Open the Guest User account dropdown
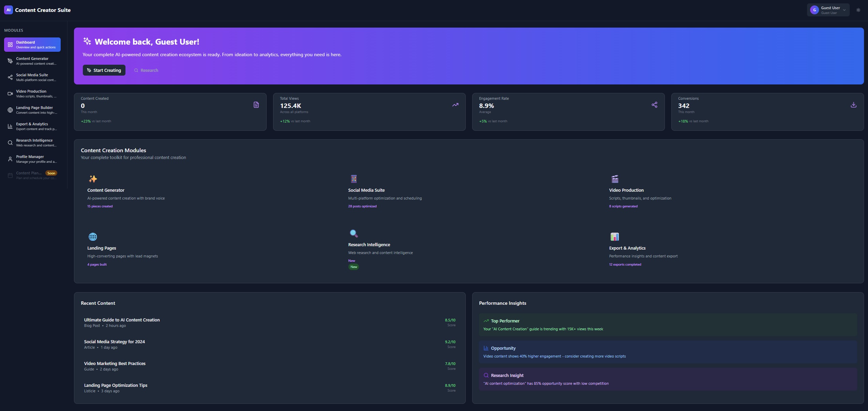This screenshot has height=411, width=868. tap(828, 10)
